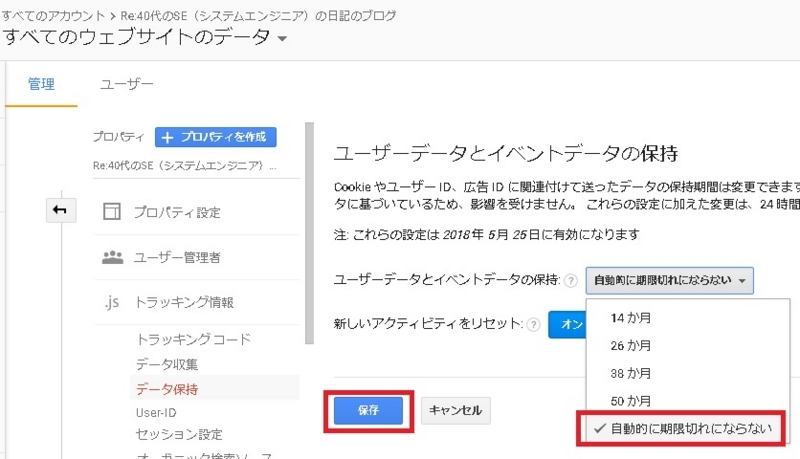
Task: Open データ収集 sub-item
Action: [167, 364]
